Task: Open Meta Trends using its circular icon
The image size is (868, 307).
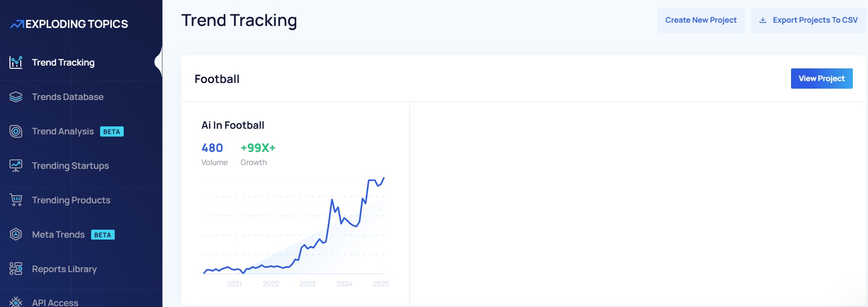Action: tap(16, 234)
